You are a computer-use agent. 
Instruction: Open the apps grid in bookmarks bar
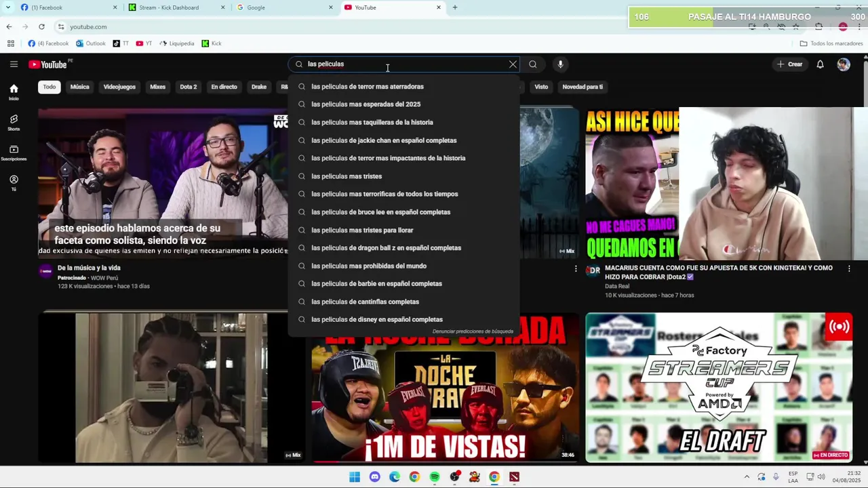[10, 43]
